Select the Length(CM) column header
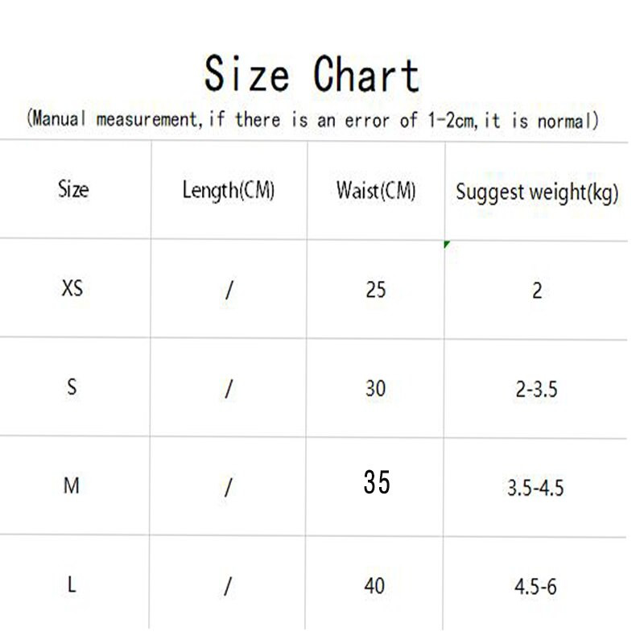This screenshot has width=644, height=644. pyautogui.click(x=229, y=191)
